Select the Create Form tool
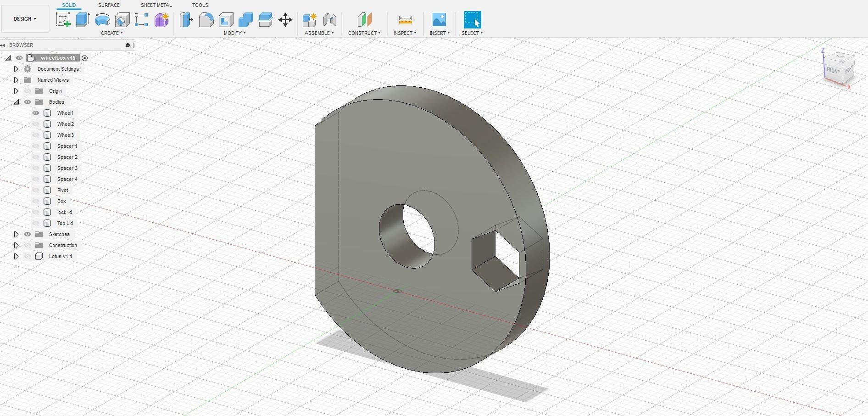 [161, 20]
